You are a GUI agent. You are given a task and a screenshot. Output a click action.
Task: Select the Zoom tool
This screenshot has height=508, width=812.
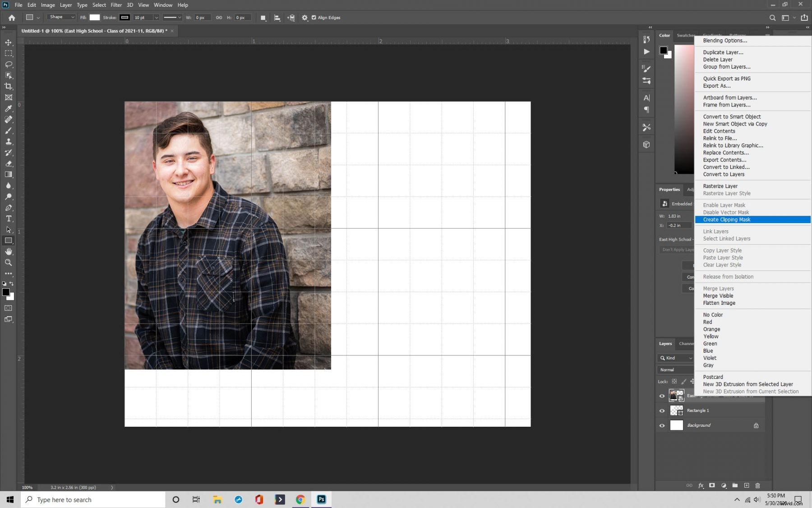(x=8, y=262)
